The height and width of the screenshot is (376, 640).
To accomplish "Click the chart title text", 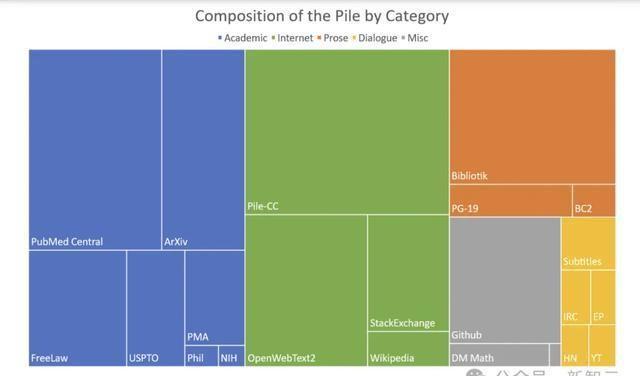I will [322, 16].
